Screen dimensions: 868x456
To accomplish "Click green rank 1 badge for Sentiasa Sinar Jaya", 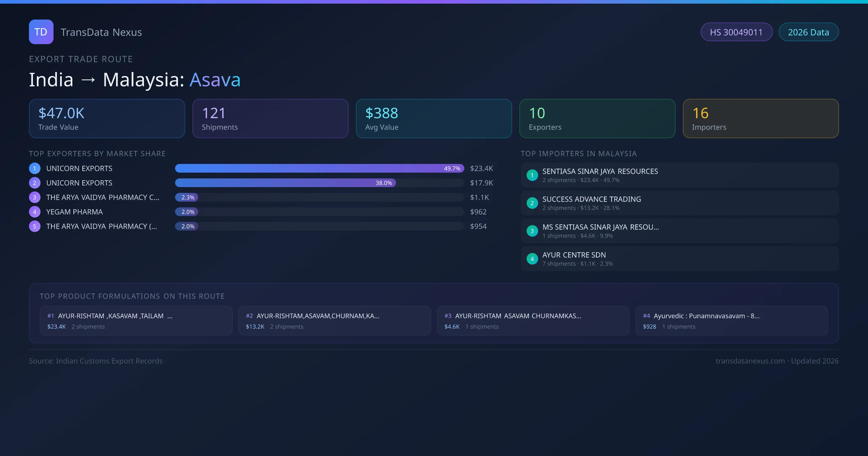I will tap(532, 175).
